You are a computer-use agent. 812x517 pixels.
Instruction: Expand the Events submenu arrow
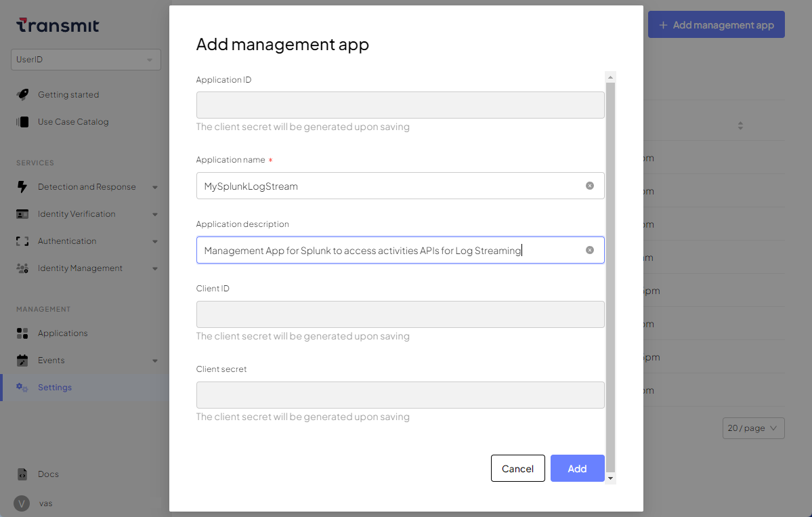(x=155, y=360)
